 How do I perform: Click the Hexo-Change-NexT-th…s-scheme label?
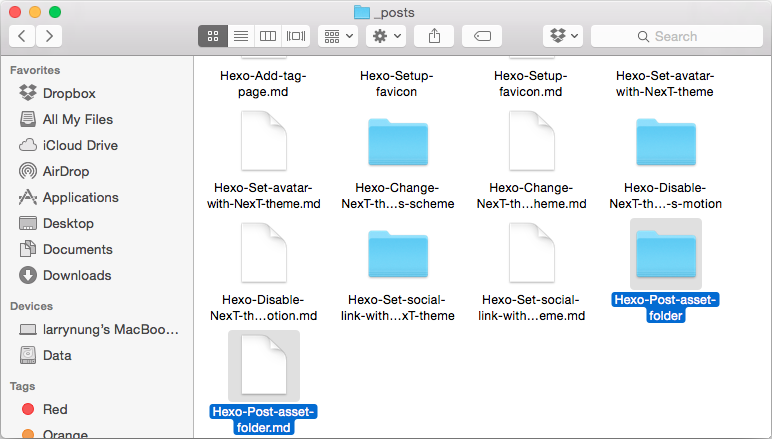(398, 195)
